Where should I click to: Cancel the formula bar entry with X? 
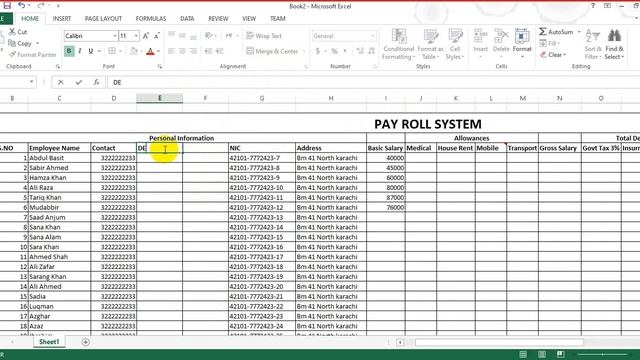(x=61, y=82)
